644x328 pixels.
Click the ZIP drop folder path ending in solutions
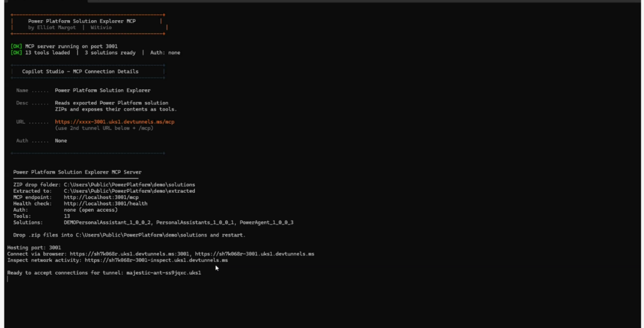pyautogui.click(x=130, y=185)
